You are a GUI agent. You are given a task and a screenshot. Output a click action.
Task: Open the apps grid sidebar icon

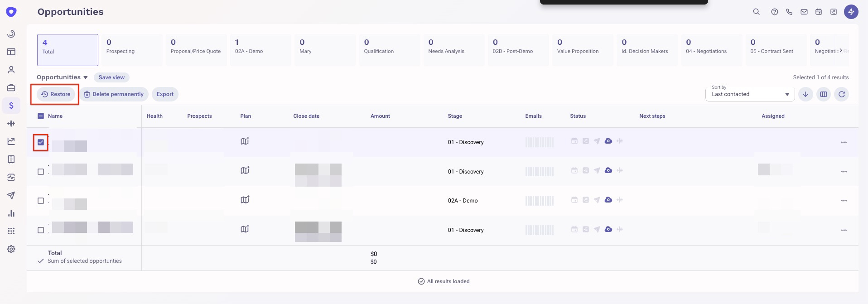tap(11, 231)
